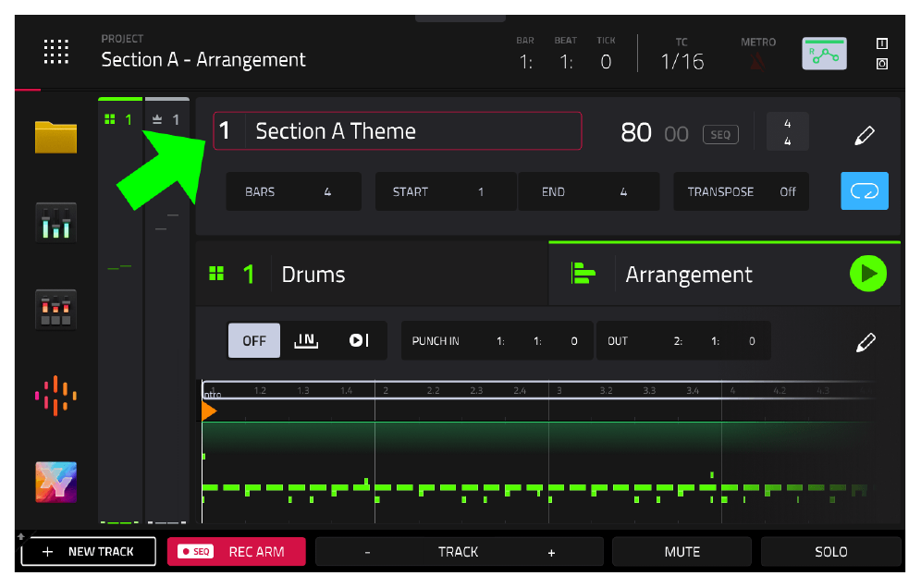Click the START 1 field
This screenshot has width=921, height=588.
(445, 191)
